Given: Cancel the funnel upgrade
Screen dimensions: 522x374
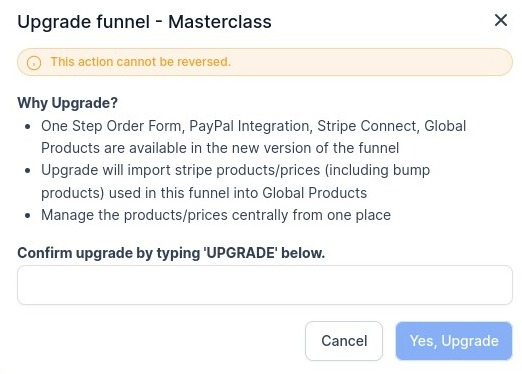Looking at the screenshot, I should 344,341.
